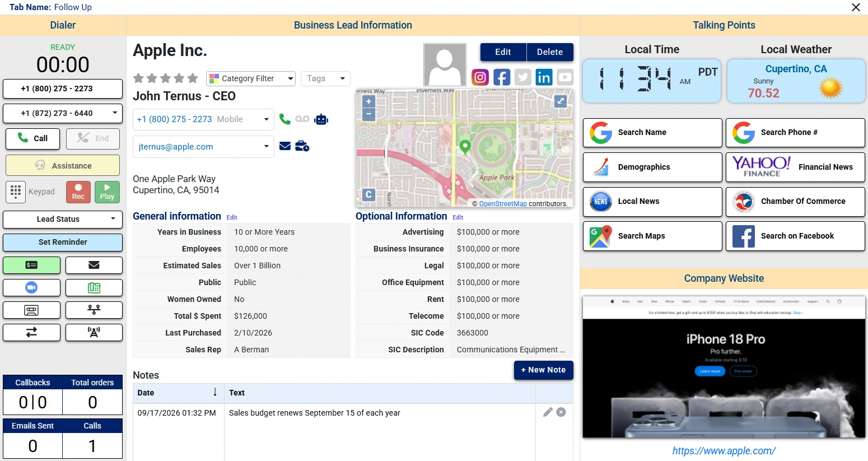Click the robot assistant icon
Image resolution: width=868 pixels, height=461 pixels.
click(x=321, y=119)
